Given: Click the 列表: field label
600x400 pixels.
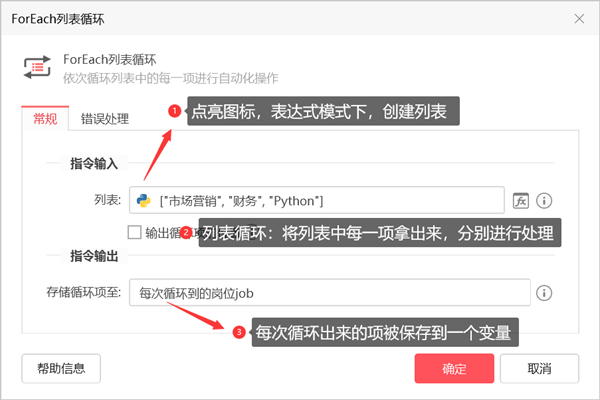Looking at the screenshot, I should [108, 200].
